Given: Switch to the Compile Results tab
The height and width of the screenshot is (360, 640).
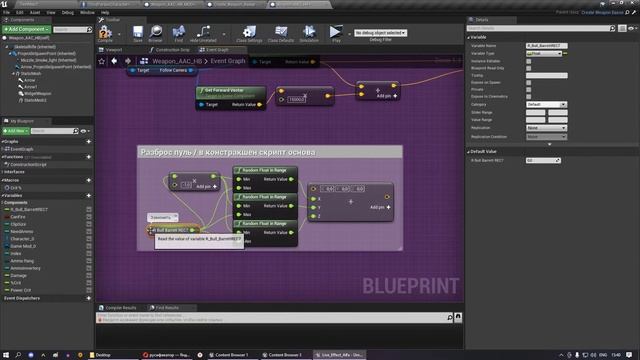Looking at the screenshot, I should [x=118, y=308].
